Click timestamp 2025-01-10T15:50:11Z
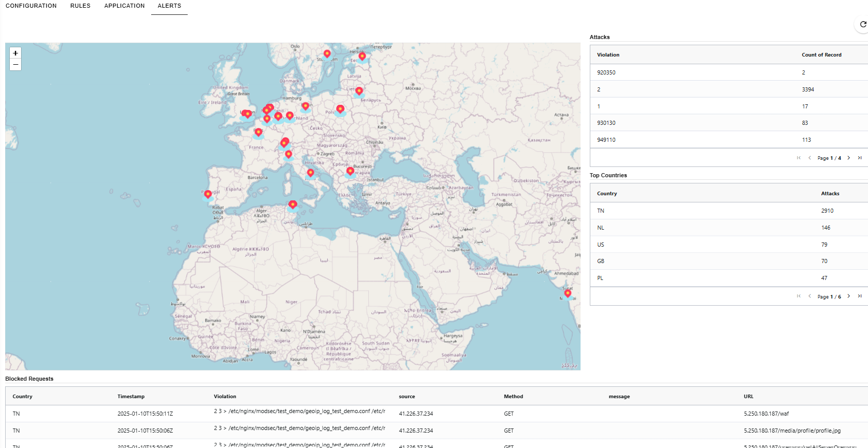 pos(145,414)
